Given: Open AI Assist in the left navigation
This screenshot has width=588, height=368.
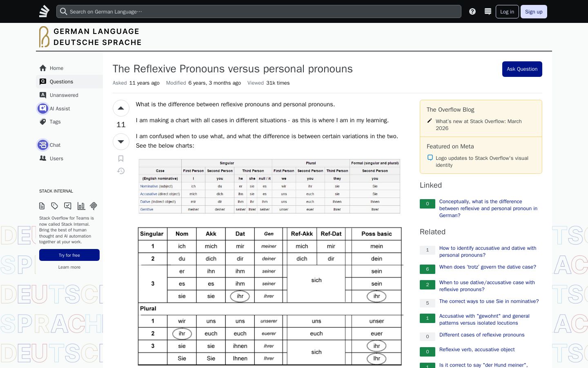Looking at the screenshot, I should click(x=69, y=108).
